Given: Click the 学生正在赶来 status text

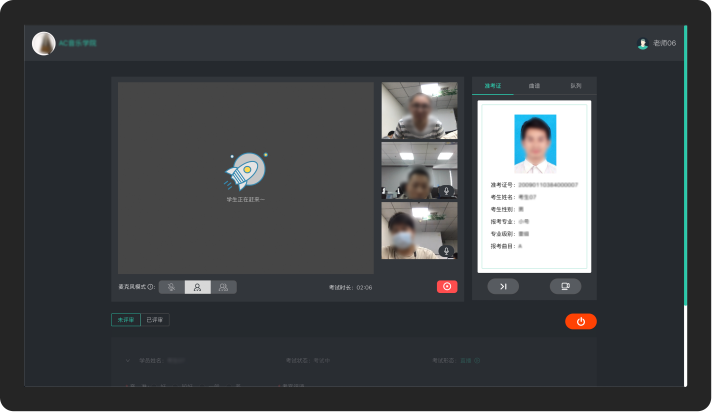Looking at the screenshot, I should tap(246, 199).
